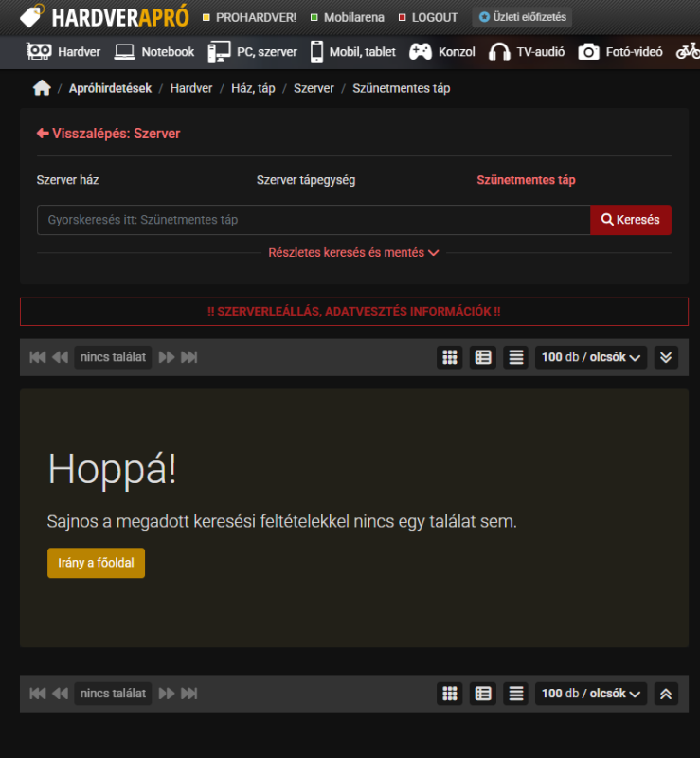This screenshot has height=758, width=700.
Task: Select the Szerver ház subcategory
Action: click(x=67, y=180)
